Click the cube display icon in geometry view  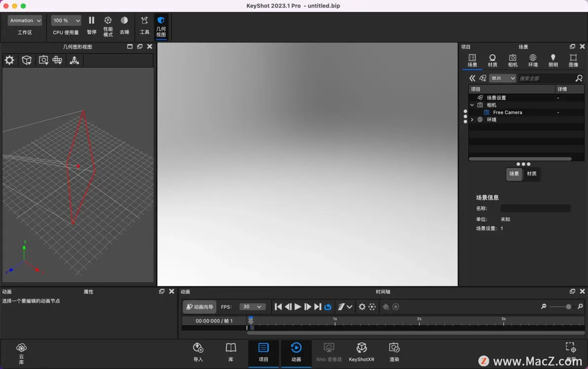[27, 60]
